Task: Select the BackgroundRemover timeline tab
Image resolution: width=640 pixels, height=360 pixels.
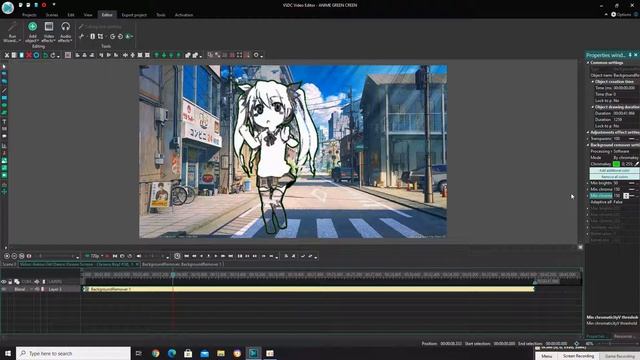Action: (x=182, y=264)
